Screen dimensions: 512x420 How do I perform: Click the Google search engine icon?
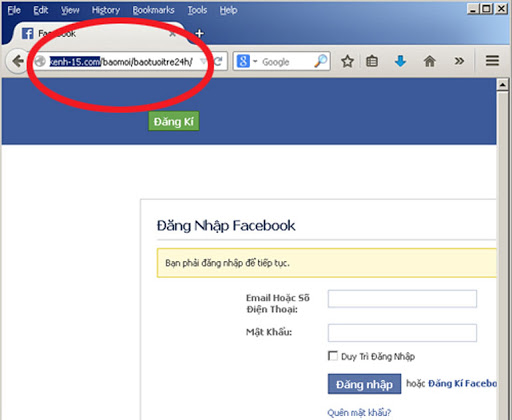[x=243, y=61]
